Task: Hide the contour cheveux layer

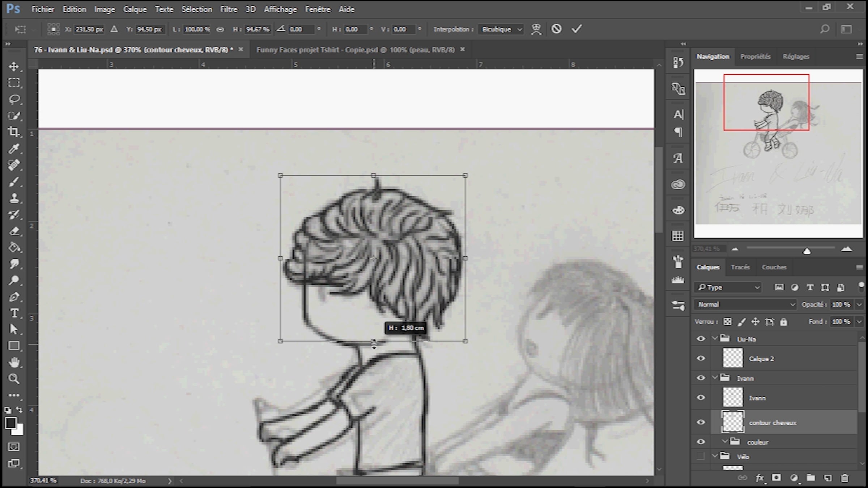Action: click(x=701, y=422)
